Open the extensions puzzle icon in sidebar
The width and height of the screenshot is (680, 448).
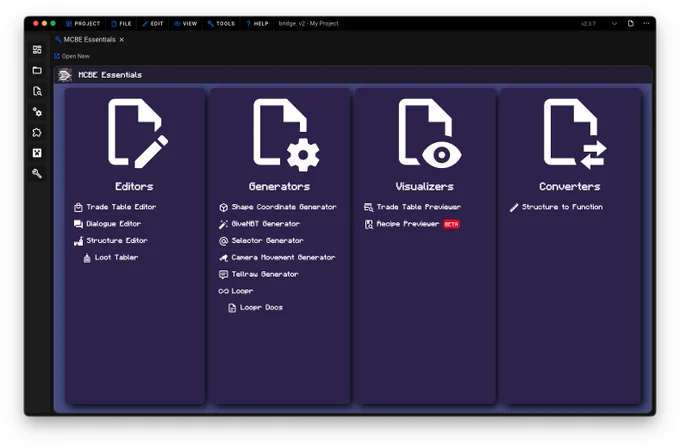37,132
